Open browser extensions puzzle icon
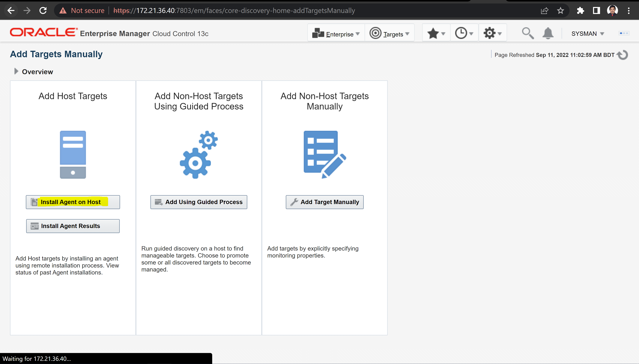The width and height of the screenshot is (639, 364). [580, 10]
